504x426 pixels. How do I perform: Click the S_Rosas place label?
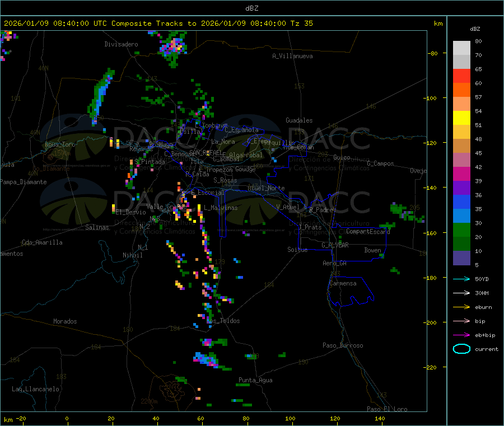point(225,180)
